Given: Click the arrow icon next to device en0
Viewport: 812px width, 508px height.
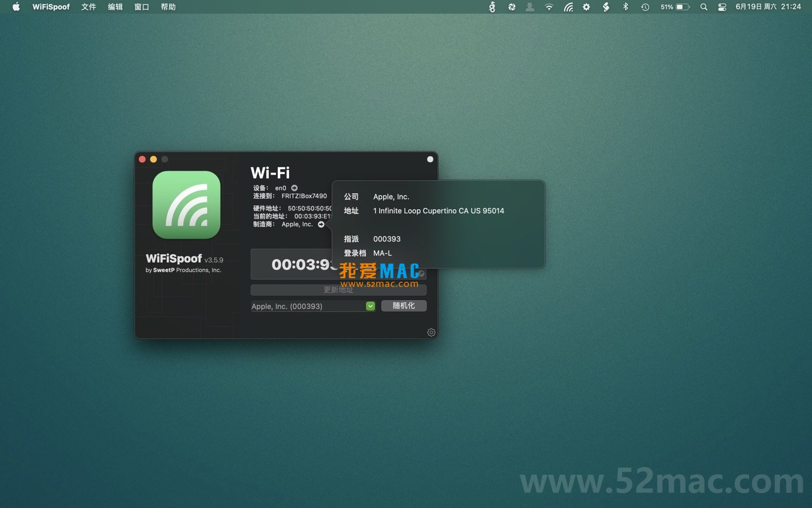Looking at the screenshot, I should click(x=294, y=188).
